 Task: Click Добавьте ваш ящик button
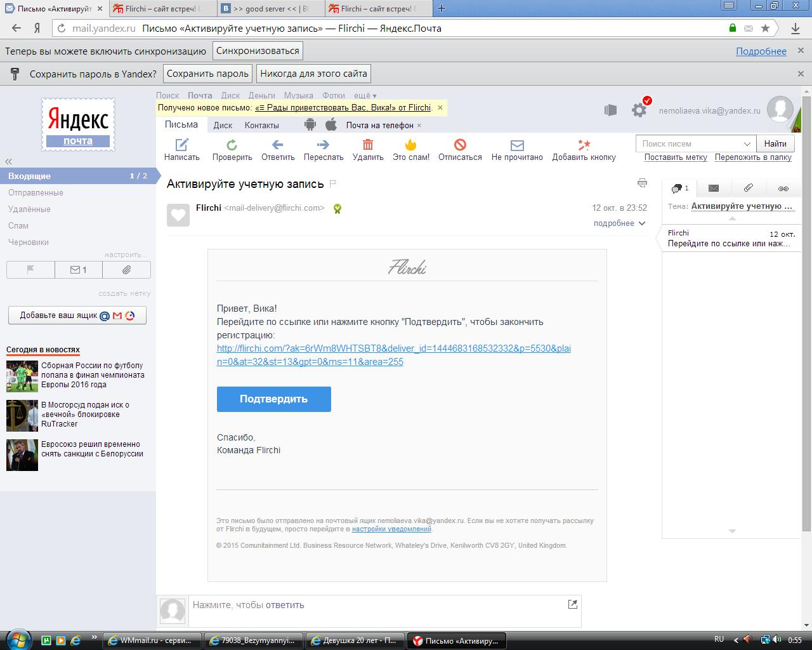[x=77, y=315]
